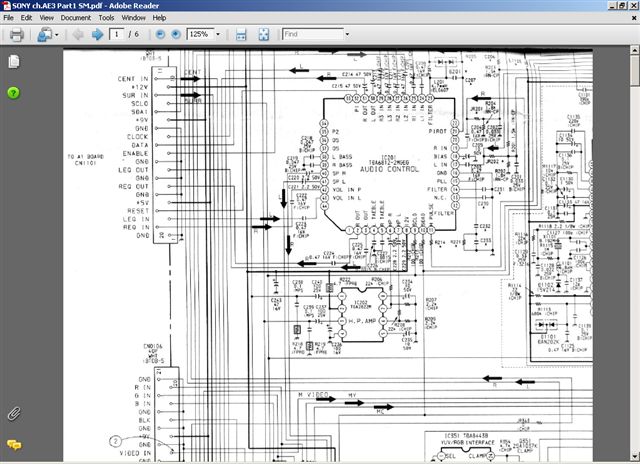Click the collaboration review icon in toolbar
This screenshot has height=464, width=640.
point(44,35)
